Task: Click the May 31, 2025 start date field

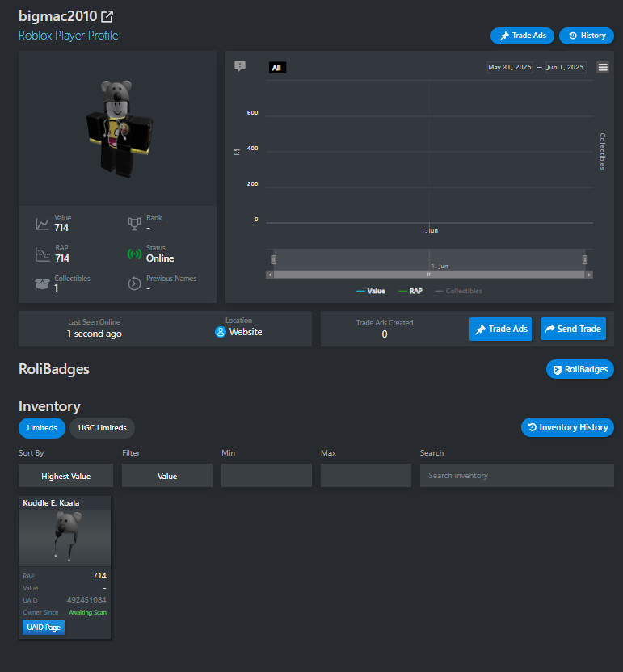Action: [x=510, y=67]
